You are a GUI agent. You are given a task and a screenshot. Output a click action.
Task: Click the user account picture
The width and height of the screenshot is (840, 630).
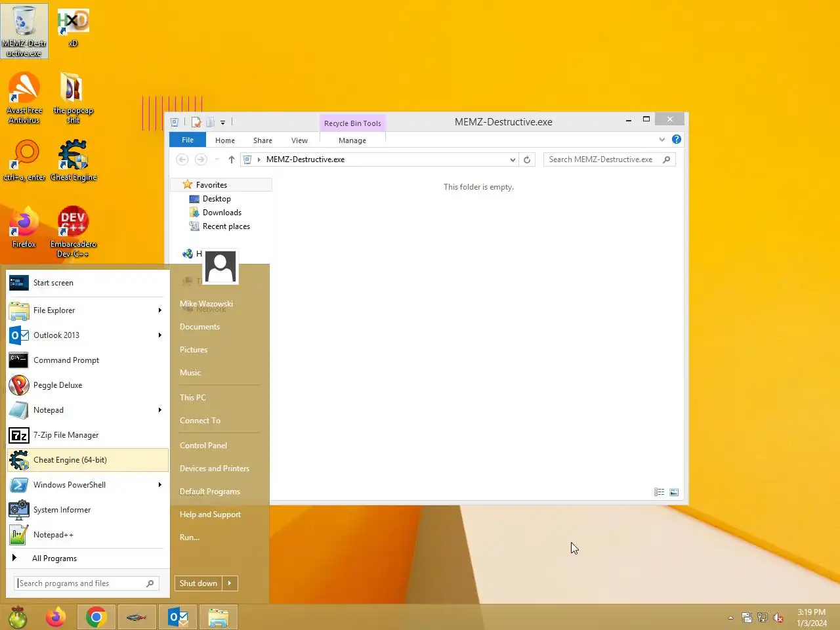coord(220,266)
